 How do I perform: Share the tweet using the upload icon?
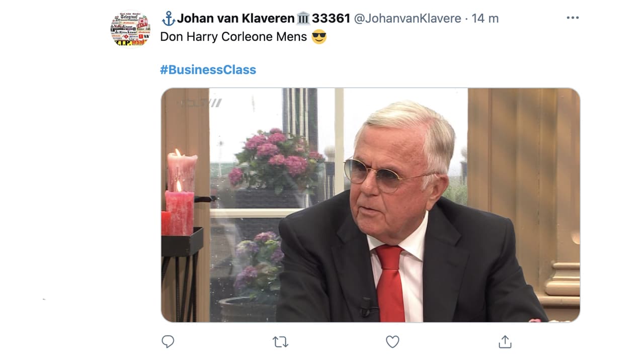(505, 341)
